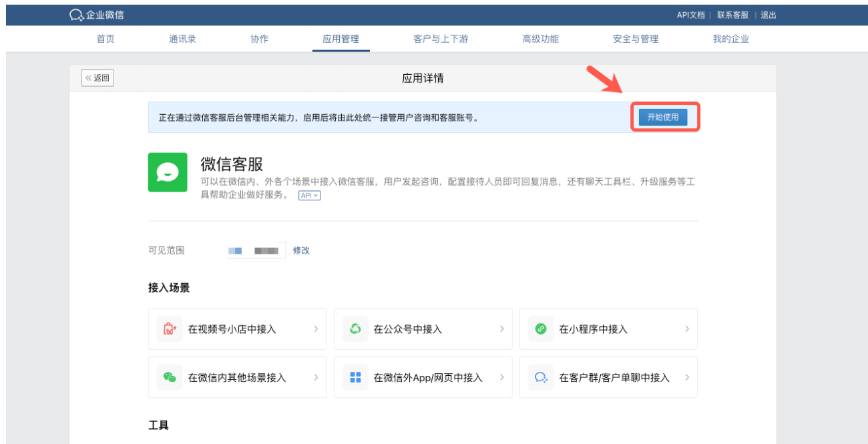Viewport: 868px width, 444px height.
Task: Select the 在微信外App/网页中接入 label
Action: pos(427,377)
